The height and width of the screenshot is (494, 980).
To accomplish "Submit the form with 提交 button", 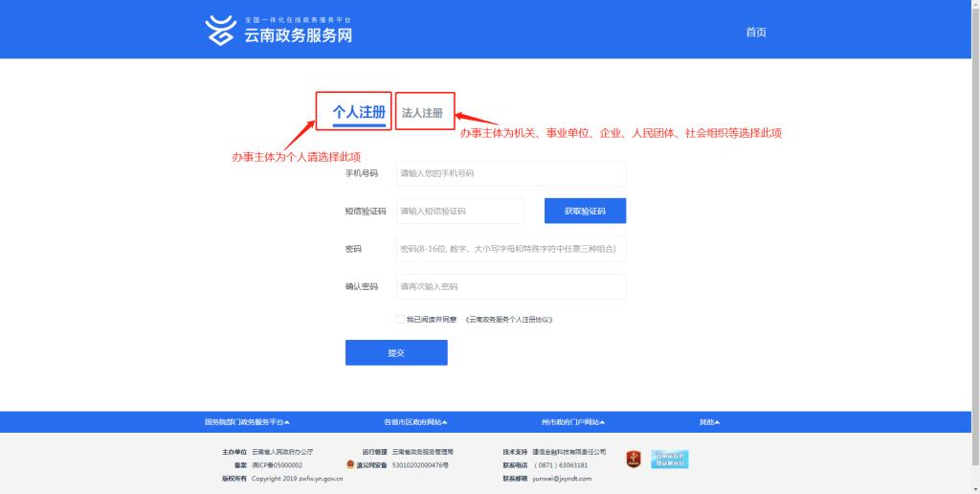I will pos(396,352).
